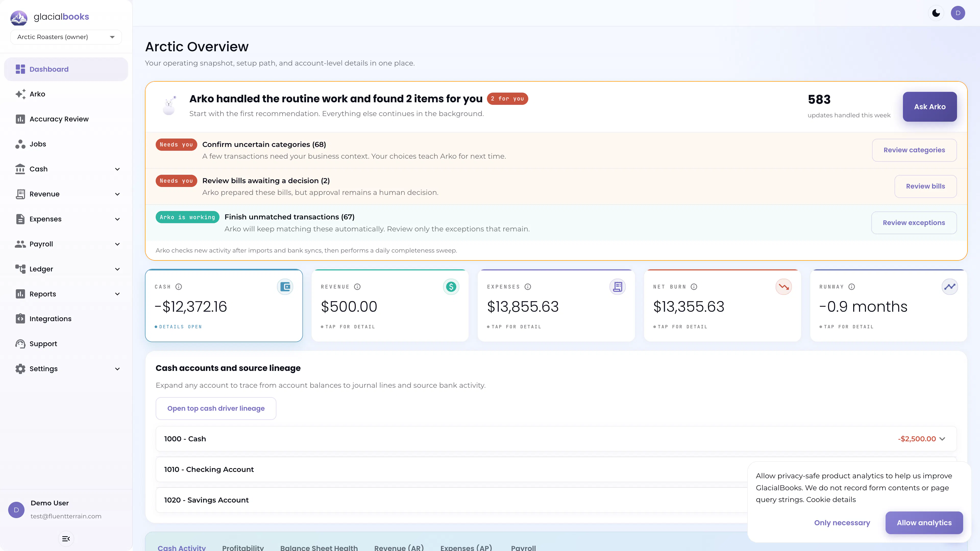Click the Demo User profile in sidebar
This screenshot has height=551, width=980.
(x=66, y=510)
